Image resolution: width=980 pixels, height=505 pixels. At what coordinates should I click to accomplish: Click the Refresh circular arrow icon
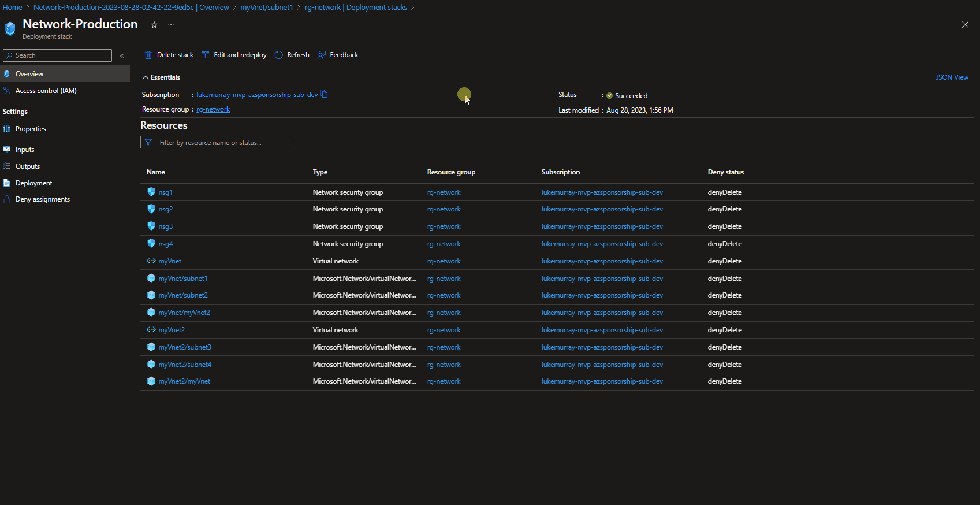(x=279, y=55)
